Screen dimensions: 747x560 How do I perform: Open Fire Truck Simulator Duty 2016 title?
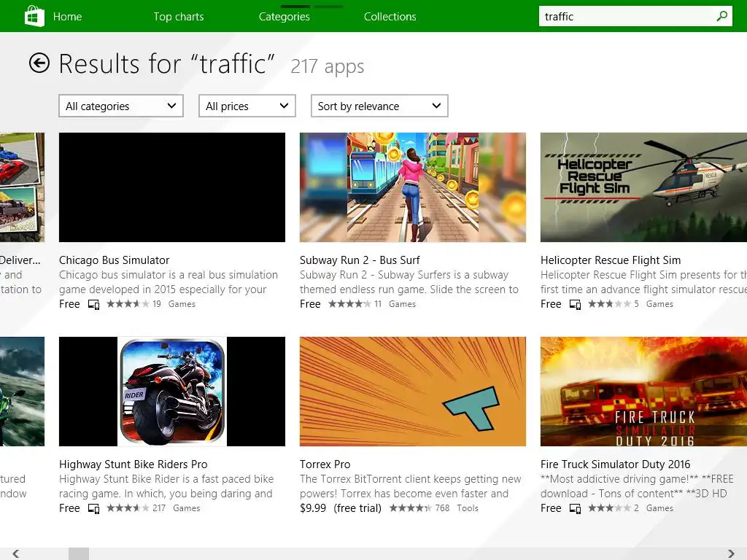tap(615, 464)
